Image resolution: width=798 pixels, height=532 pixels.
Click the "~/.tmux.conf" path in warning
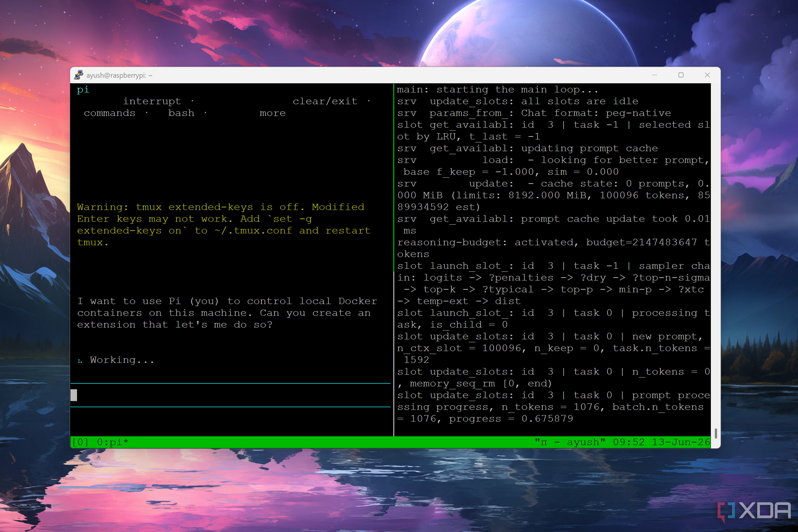pyautogui.click(x=253, y=231)
